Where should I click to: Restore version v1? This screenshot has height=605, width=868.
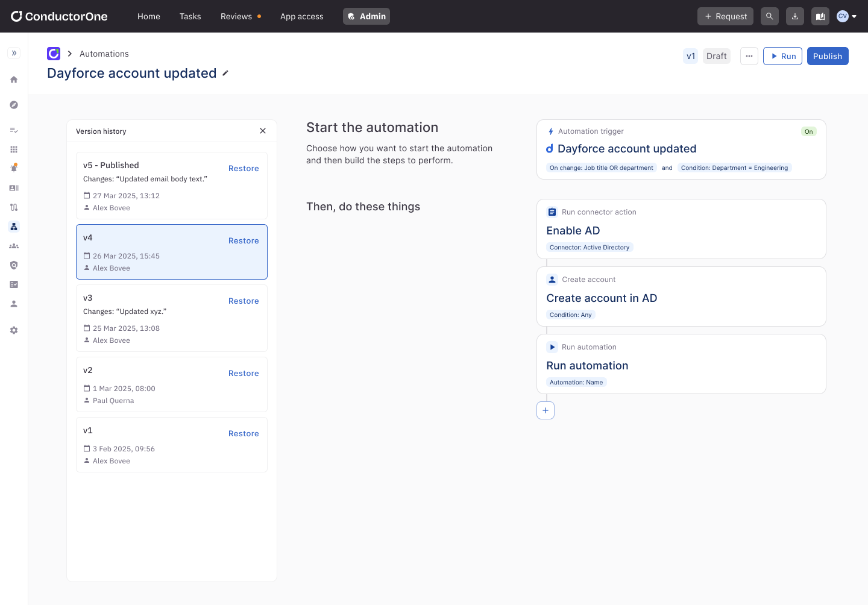(244, 433)
